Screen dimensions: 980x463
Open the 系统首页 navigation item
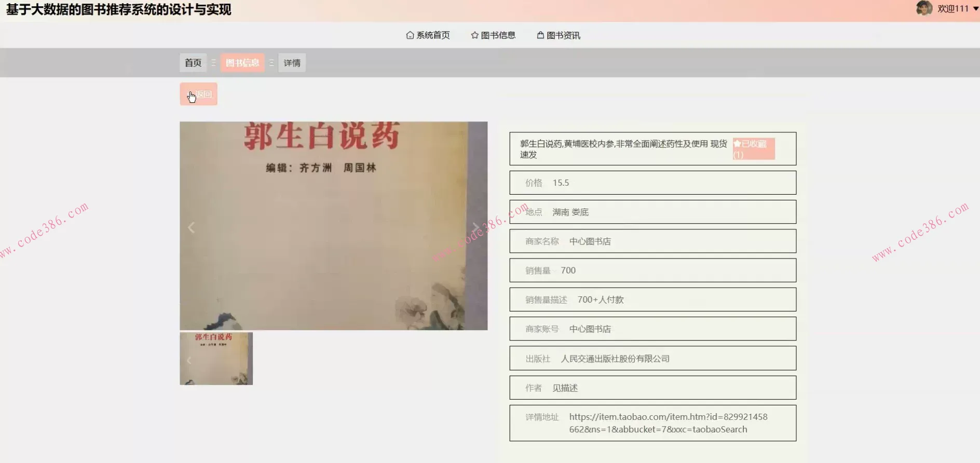(x=428, y=35)
